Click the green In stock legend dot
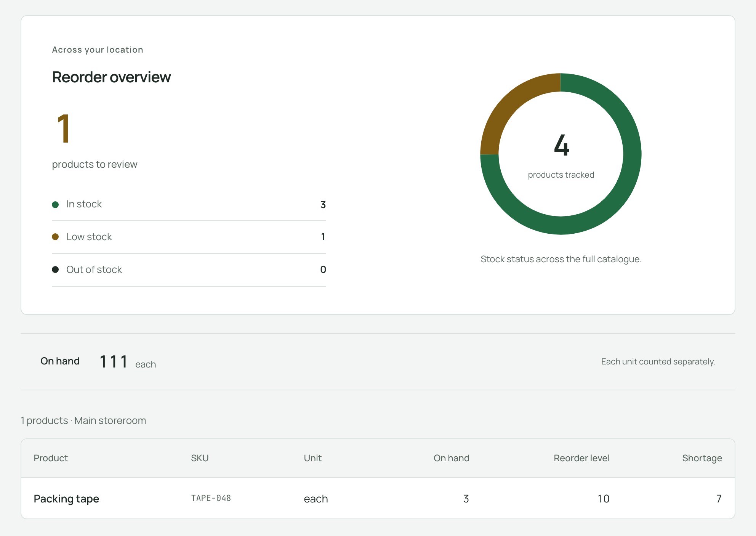The width and height of the screenshot is (756, 536). click(55, 205)
